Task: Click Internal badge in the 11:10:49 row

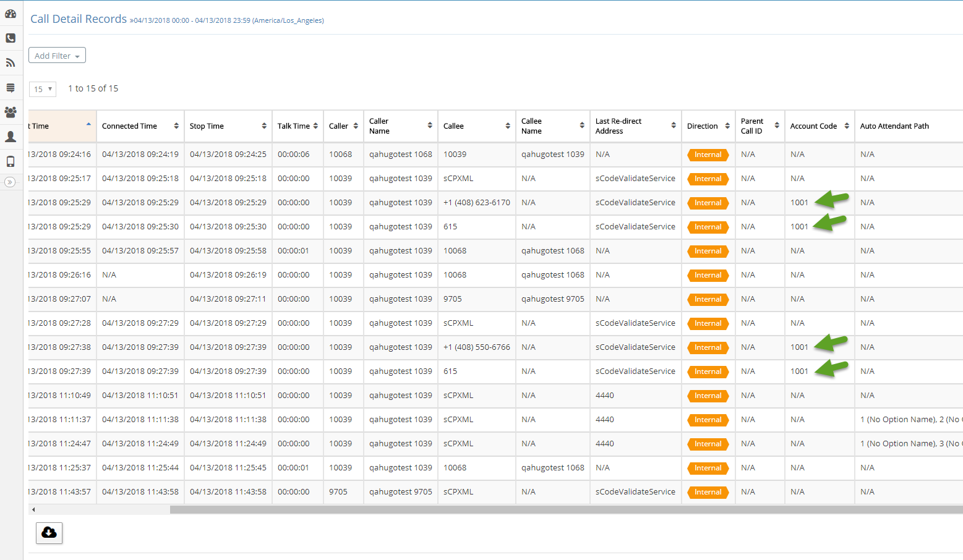Action: coord(708,396)
